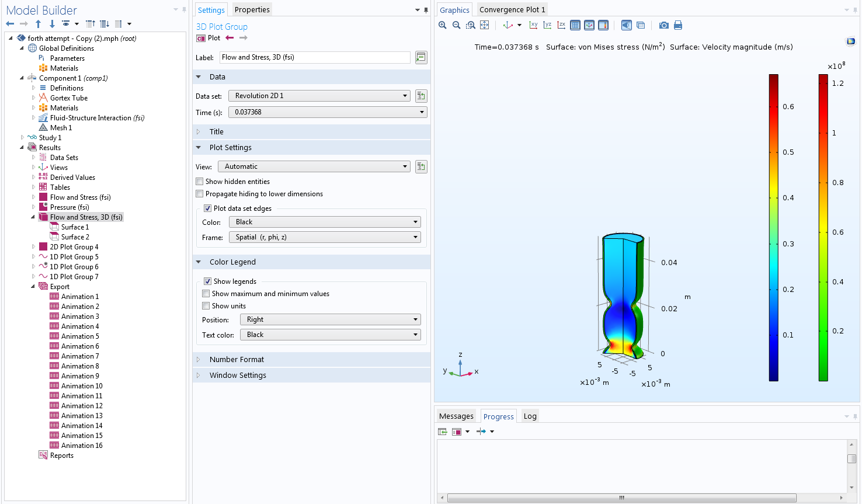
Task: Click the Label text field
Action: (x=315, y=57)
